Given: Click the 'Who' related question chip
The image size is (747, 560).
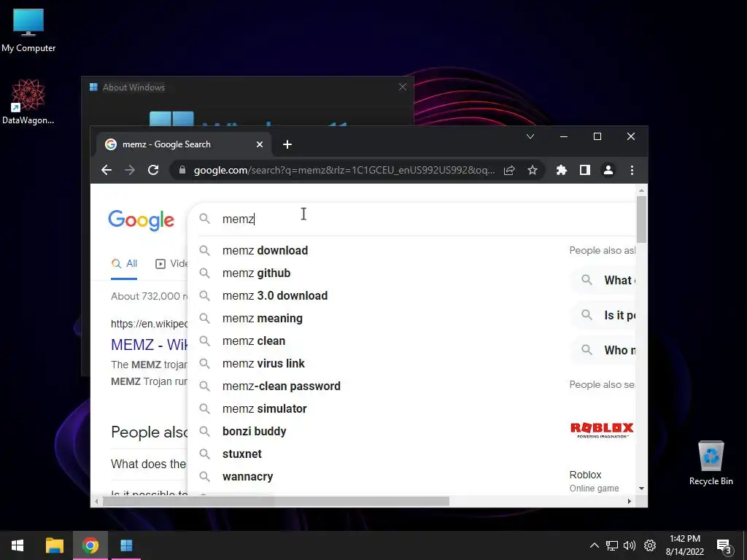Looking at the screenshot, I should (x=603, y=350).
